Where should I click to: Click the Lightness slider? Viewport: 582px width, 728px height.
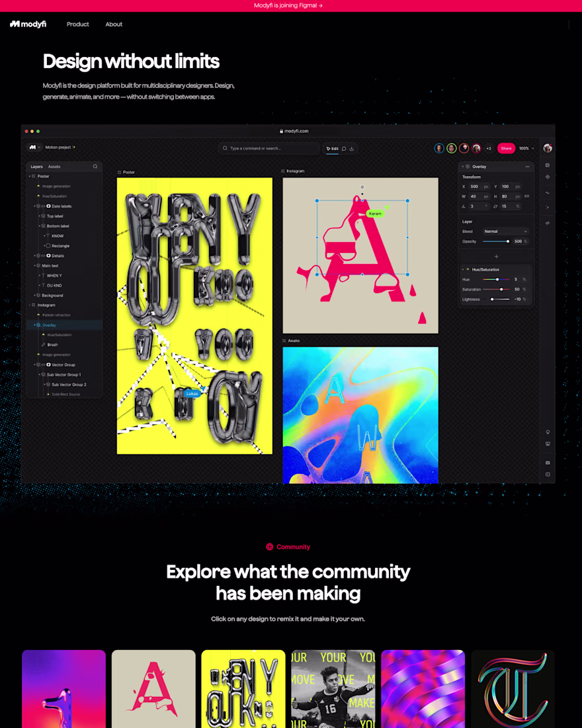[x=496, y=299]
